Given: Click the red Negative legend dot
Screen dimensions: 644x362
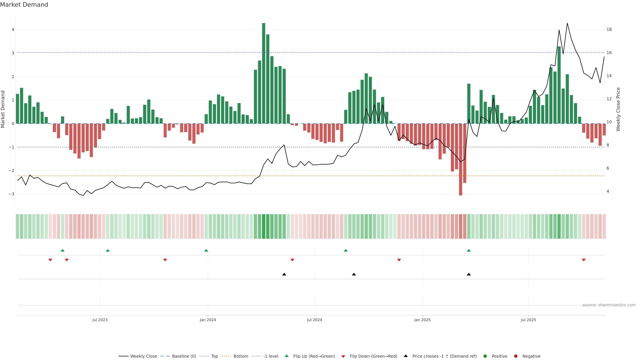Looking at the screenshot, I should point(516,356).
